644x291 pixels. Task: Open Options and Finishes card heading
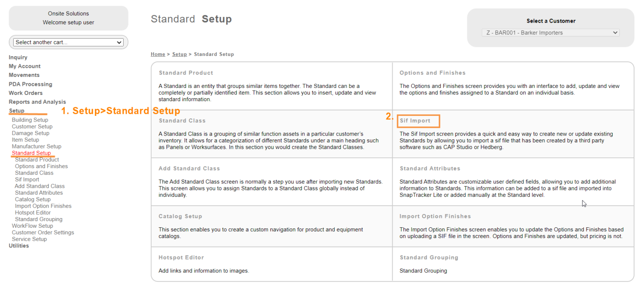coord(432,73)
